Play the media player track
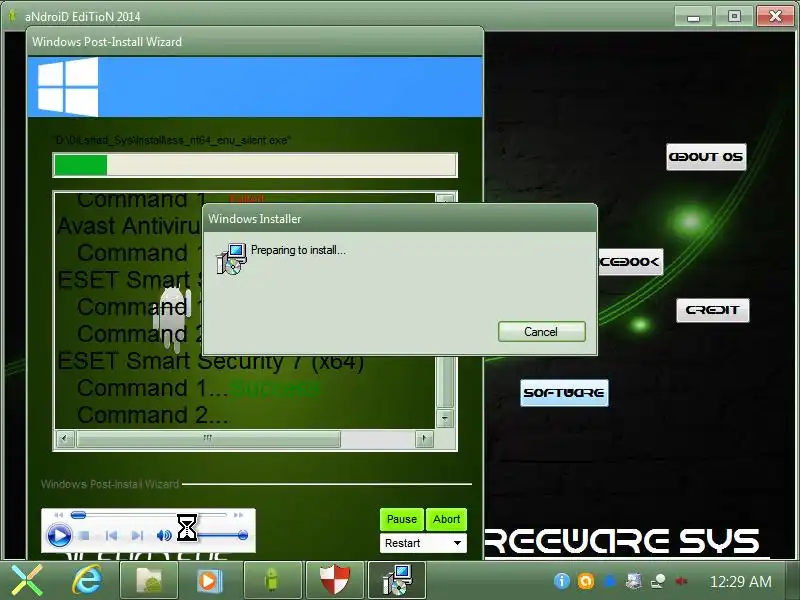The width and height of the screenshot is (800, 600). 59,536
